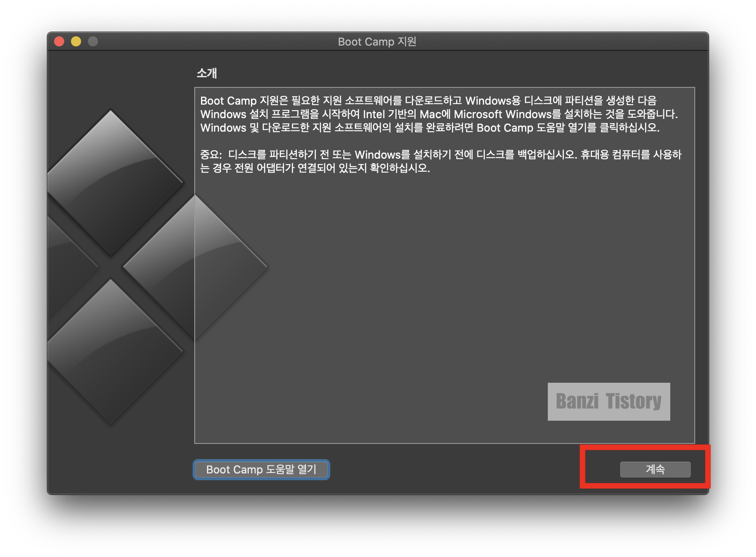756x557 pixels.
Task: Click the intro paragraph starting Boot Camp 지원은
Action: pos(439,114)
